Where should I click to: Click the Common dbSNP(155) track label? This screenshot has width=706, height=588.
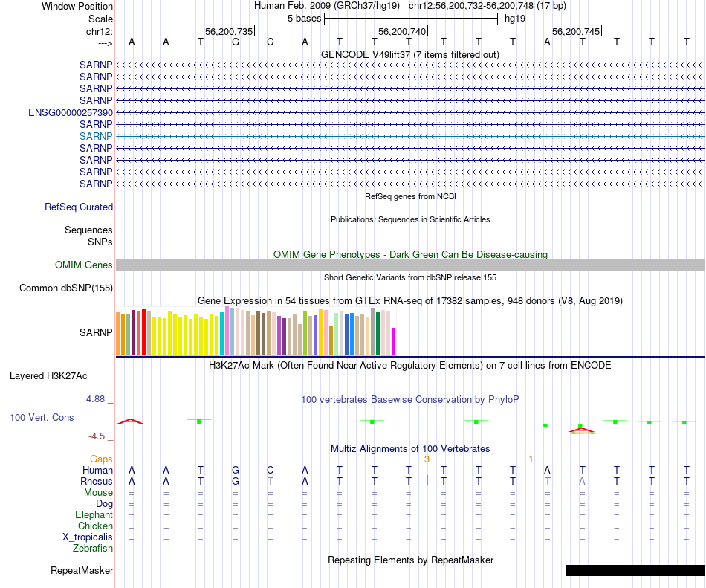point(66,288)
